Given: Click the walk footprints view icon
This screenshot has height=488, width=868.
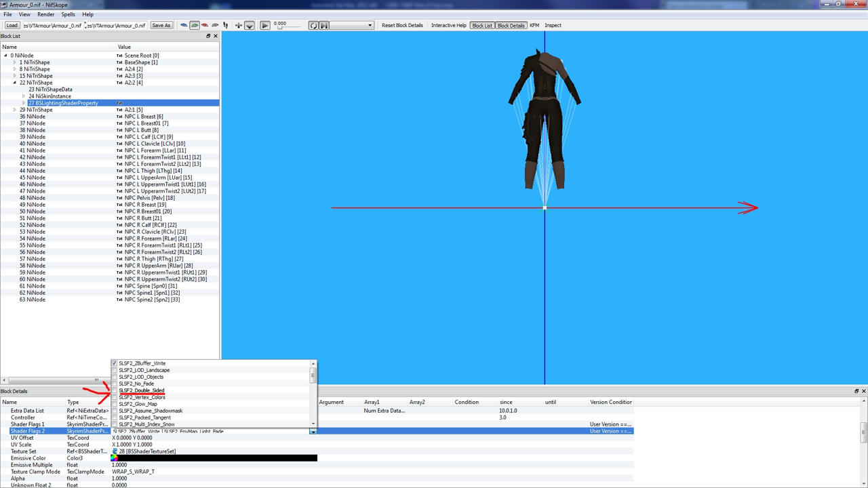Looking at the screenshot, I should 225,25.
